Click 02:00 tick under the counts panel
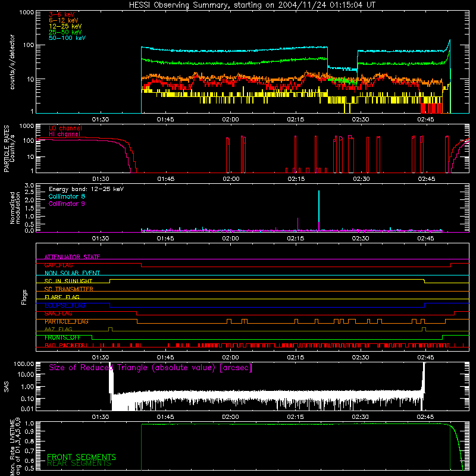Screen dimensions: 476x476 [230, 120]
